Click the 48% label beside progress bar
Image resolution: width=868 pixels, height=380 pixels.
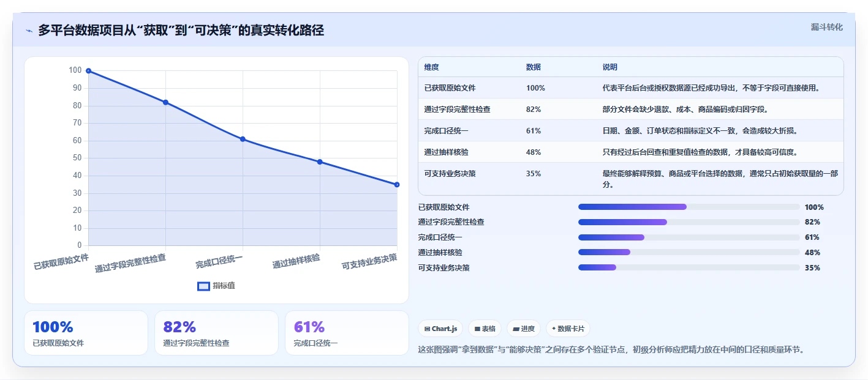pyautogui.click(x=812, y=252)
